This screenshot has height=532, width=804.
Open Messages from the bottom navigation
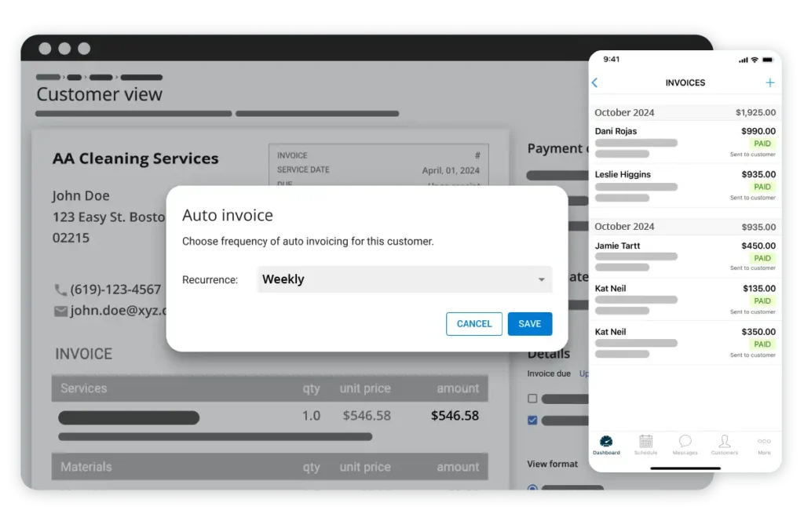(685, 443)
